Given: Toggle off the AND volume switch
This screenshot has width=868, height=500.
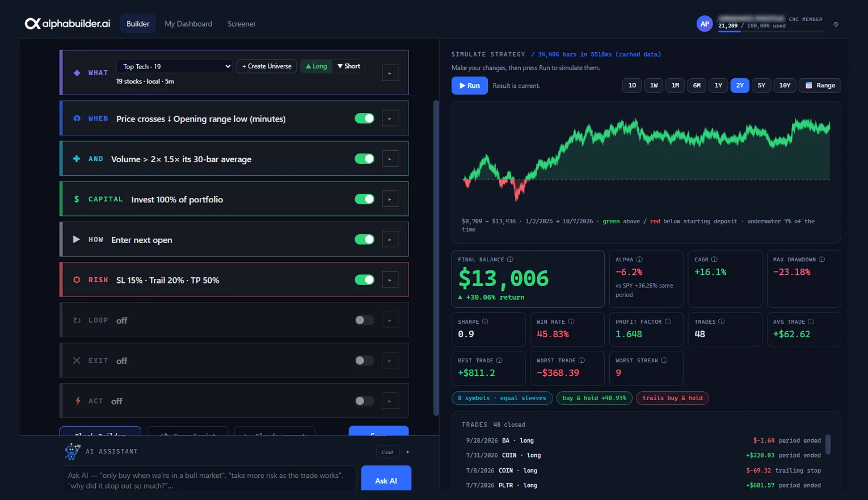Looking at the screenshot, I should pyautogui.click(x=364, y=159).
